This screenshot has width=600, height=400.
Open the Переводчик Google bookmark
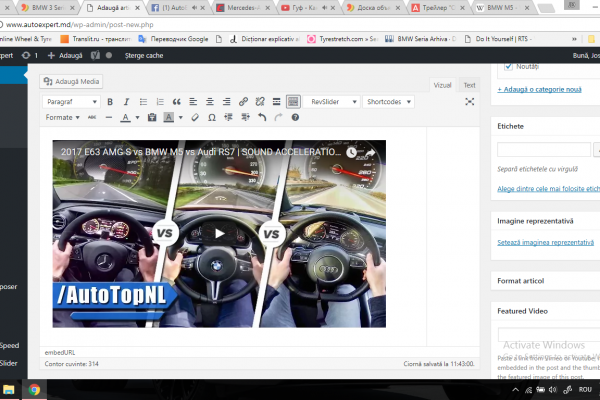(x=174, y=39)
